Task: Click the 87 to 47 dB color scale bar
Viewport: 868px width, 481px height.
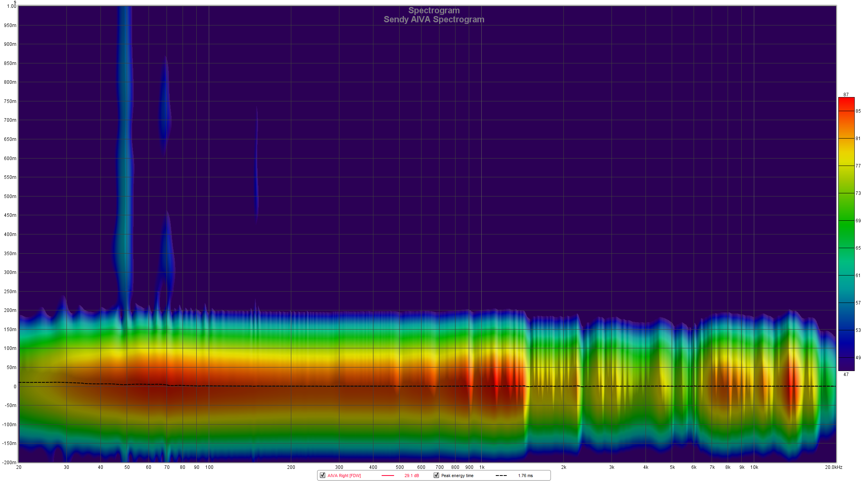Action: [846, 234]
